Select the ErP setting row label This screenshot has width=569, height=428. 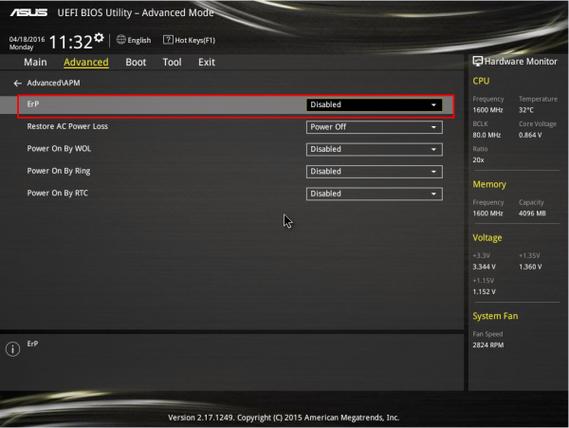click(33, 104)
